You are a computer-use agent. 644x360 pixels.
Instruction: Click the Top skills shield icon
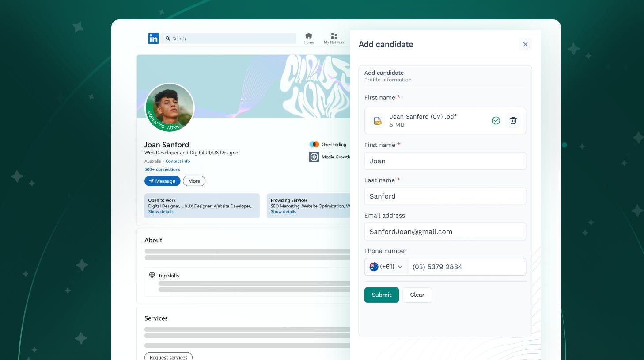[x=152, y=275]
